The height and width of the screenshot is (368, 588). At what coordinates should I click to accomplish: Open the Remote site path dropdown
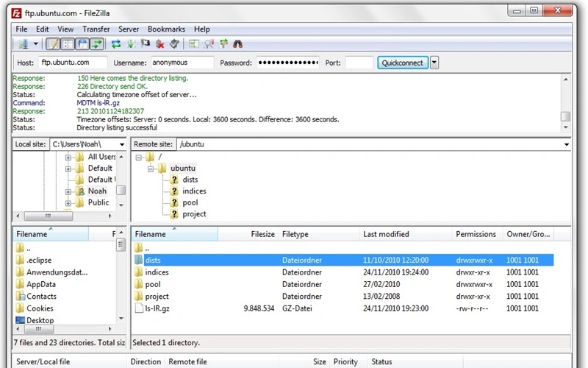click(566, 144)
